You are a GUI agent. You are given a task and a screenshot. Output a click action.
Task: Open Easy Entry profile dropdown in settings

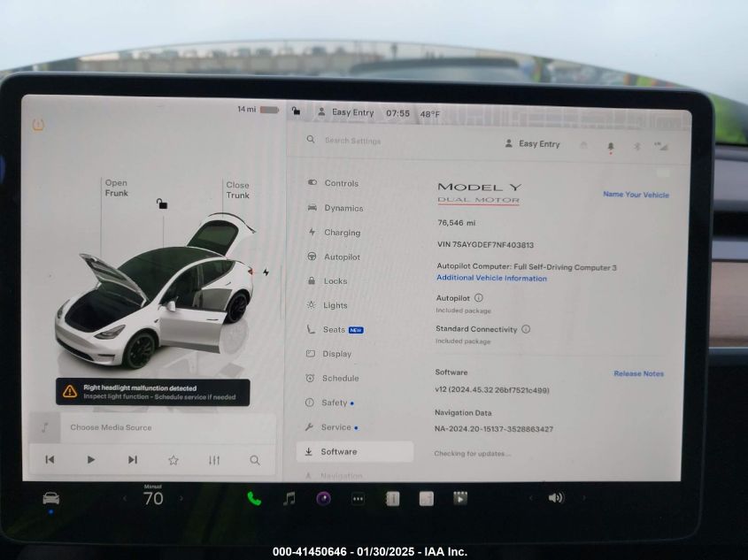[533, 143]
